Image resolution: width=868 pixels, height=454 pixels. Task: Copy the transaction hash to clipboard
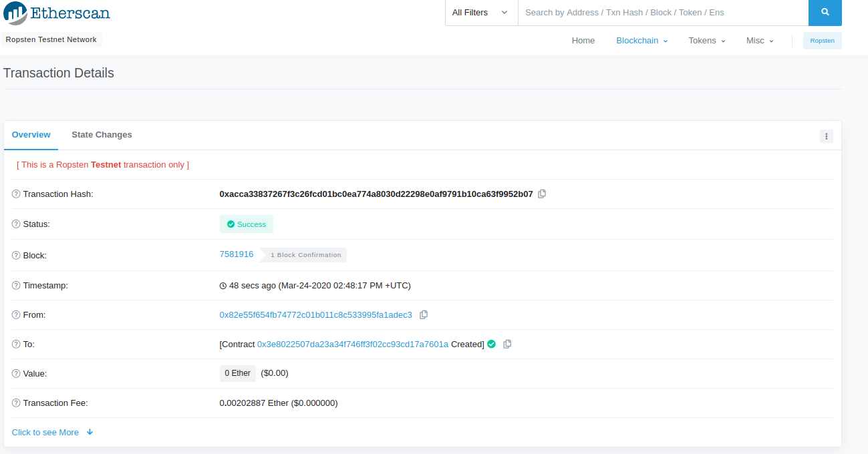(x=542, y=194)
